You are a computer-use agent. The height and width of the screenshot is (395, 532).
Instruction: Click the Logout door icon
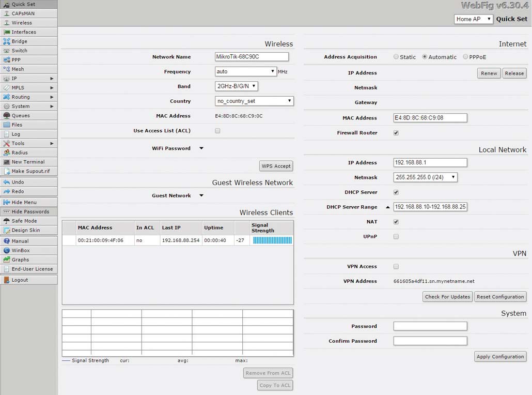pos(6,280)
